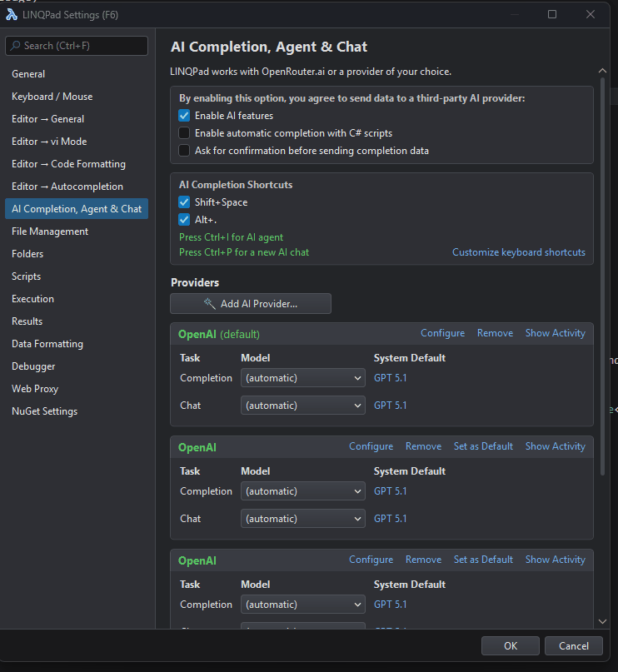Viewport: 618px width, 672px height.
Task: Open Web Proxy settings
Action: [35, 389]
